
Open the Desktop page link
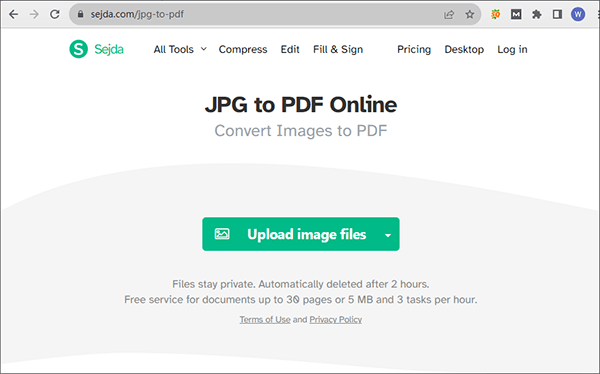464,49
